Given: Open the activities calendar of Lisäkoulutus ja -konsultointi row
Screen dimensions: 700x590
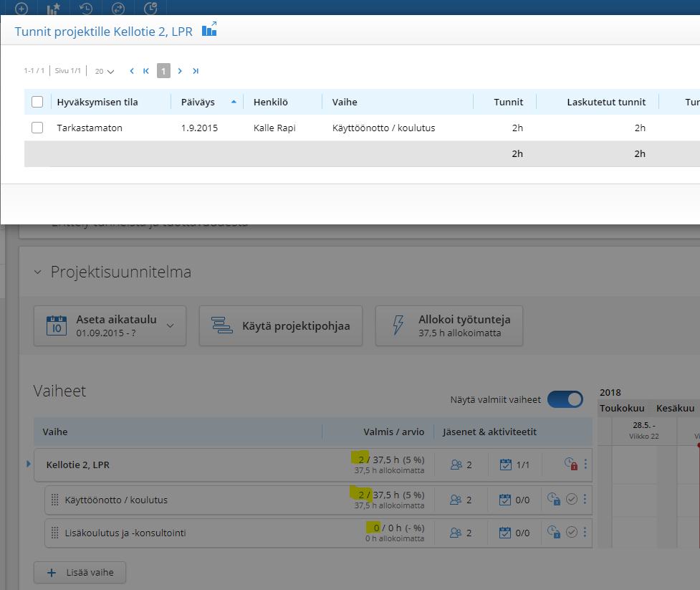Looking at the screenshot, I should point(505,533).
